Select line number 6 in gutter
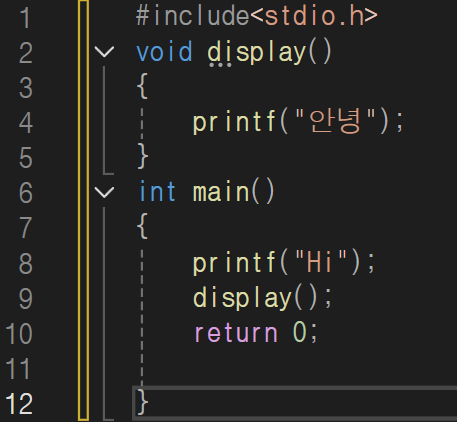 [26, 193]
